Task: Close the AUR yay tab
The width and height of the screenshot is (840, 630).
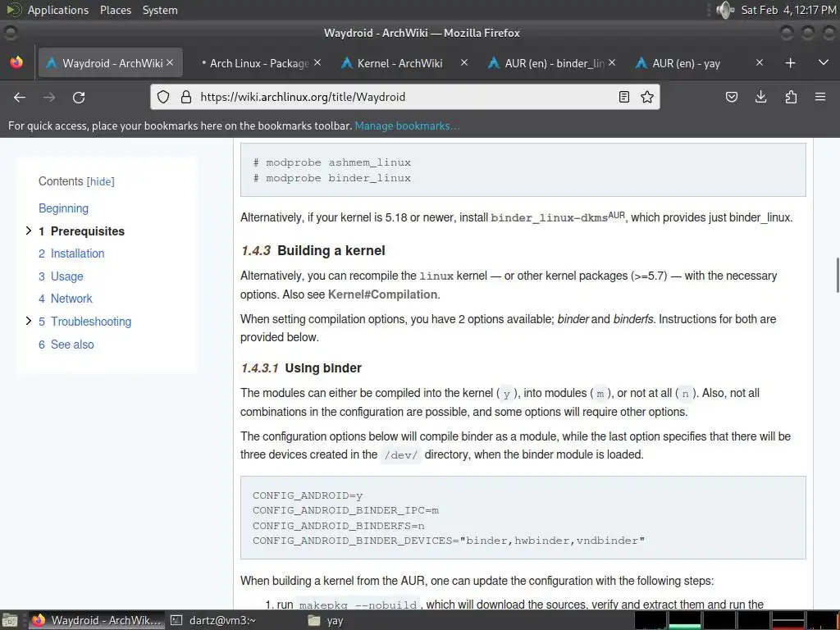Action: [760, 62]
